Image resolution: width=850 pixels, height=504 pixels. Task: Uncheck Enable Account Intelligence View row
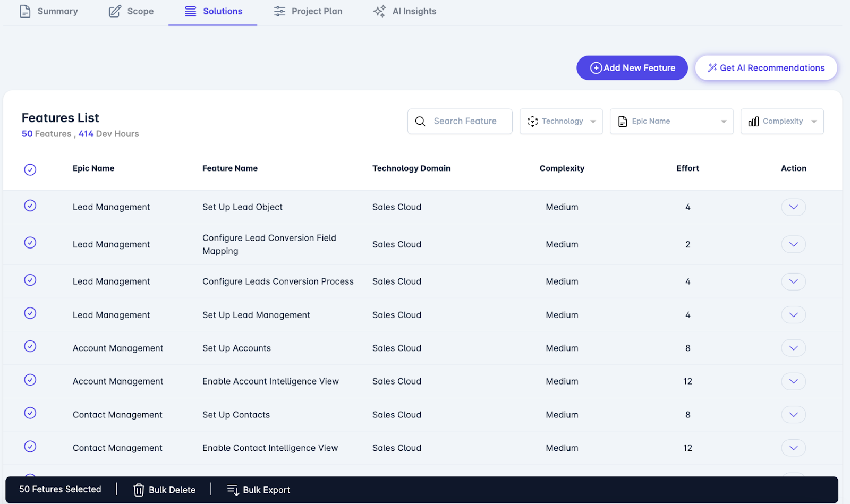pyautogui.click(x=30, y=380)
